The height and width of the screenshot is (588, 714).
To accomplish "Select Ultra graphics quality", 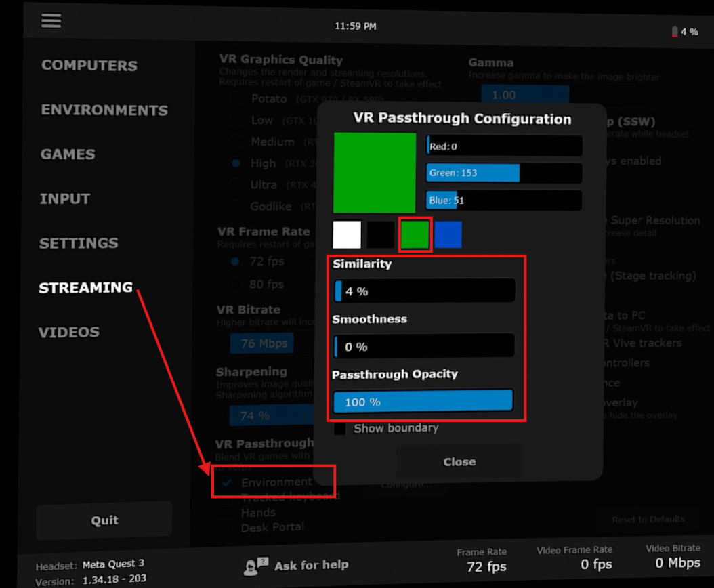I will coord(236,184).
